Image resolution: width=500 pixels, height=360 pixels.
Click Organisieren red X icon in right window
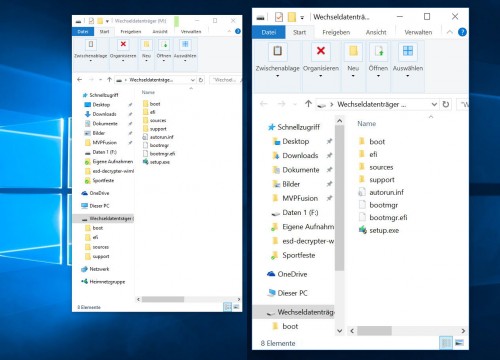321,51
